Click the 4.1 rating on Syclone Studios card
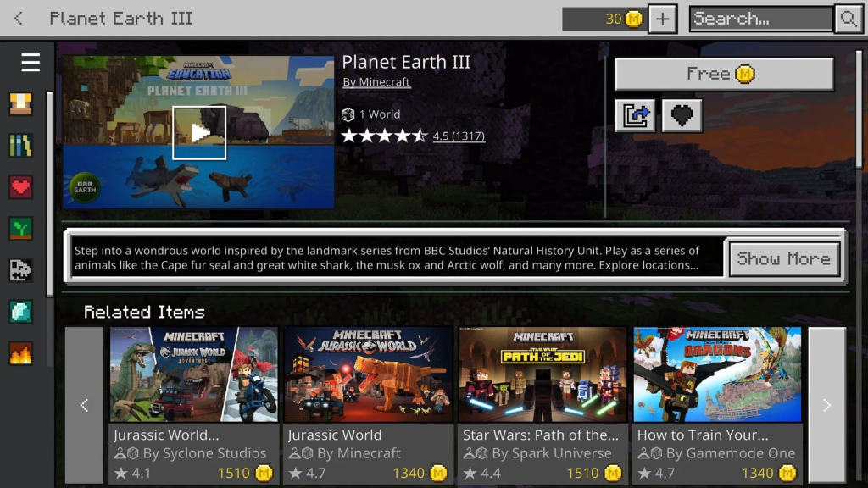The image size is (868, 488). [x=142, y=473]
